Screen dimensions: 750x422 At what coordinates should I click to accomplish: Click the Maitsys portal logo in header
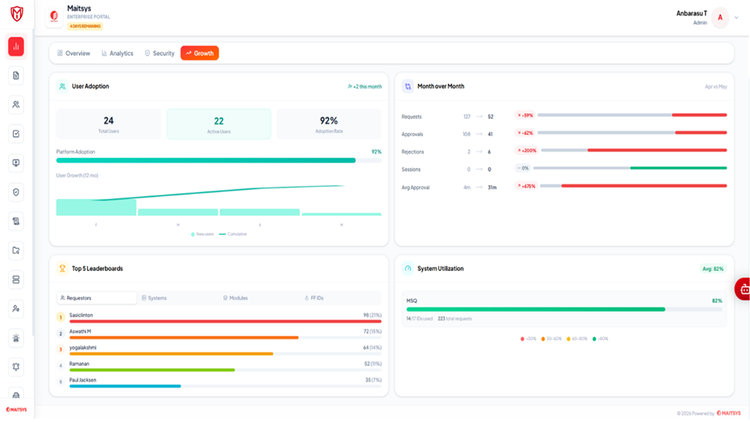point(54,17)
